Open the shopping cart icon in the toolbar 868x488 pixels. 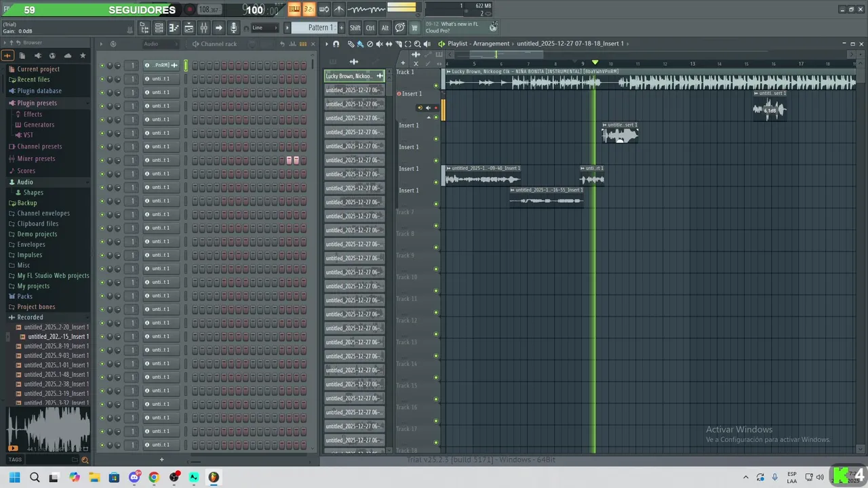click(x=414, y=28)
